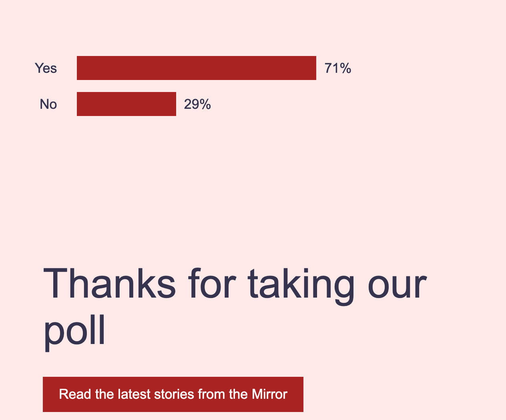Select the Yes result bar
This screenshot has width=506, height=420.
pyautogui.click(x=197, y=68)
